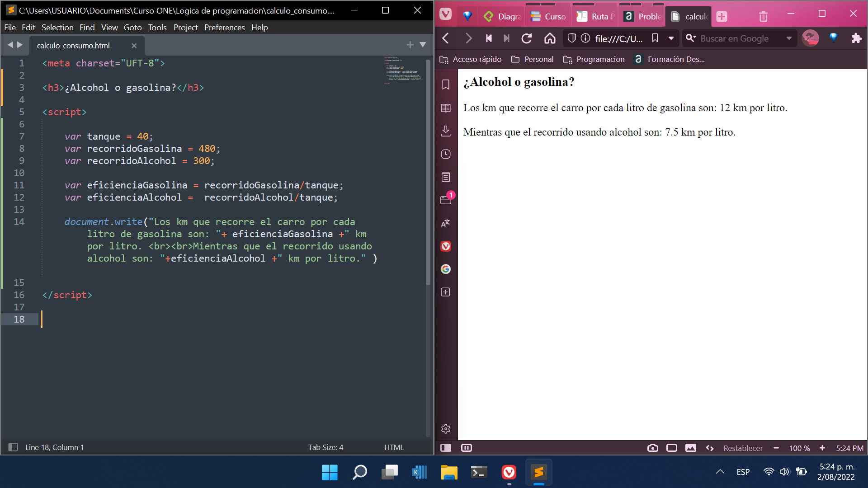This screenshot has height=488, width=868.
Task: Click the rewind history button
Action: [489, 38]
